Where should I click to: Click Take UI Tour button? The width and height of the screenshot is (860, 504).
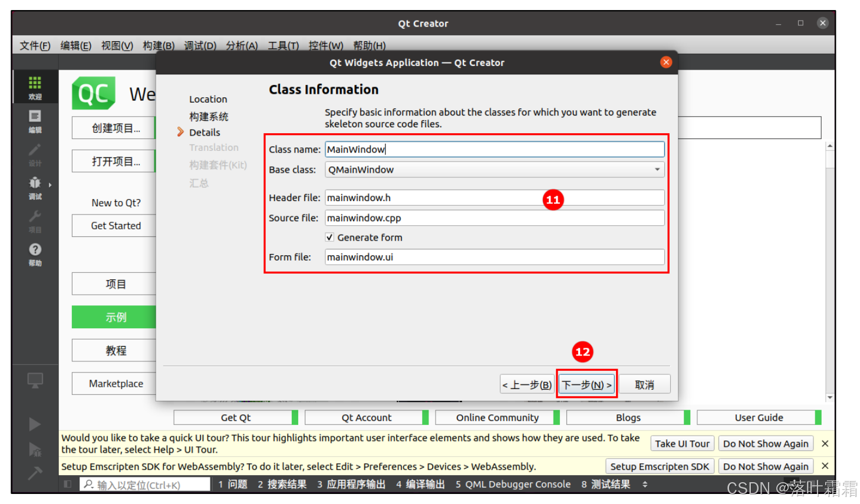pyautogui.click(x=682, y=443)
